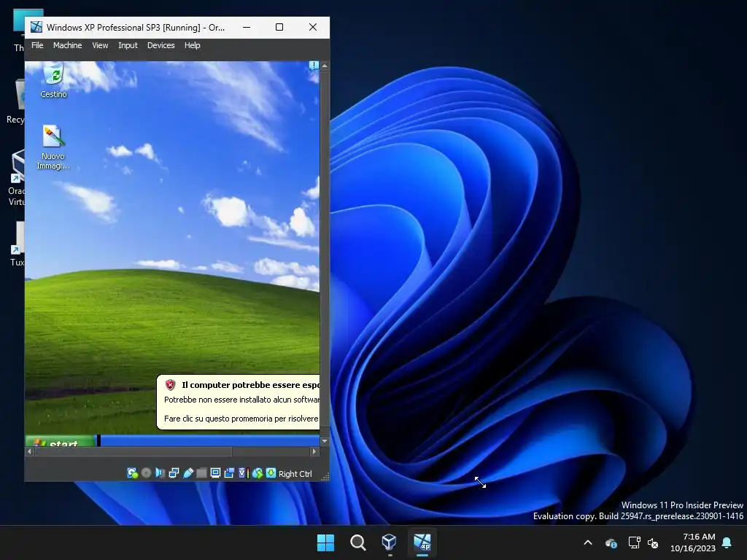Click the hard disk activity indicator

tap(133, 472)
